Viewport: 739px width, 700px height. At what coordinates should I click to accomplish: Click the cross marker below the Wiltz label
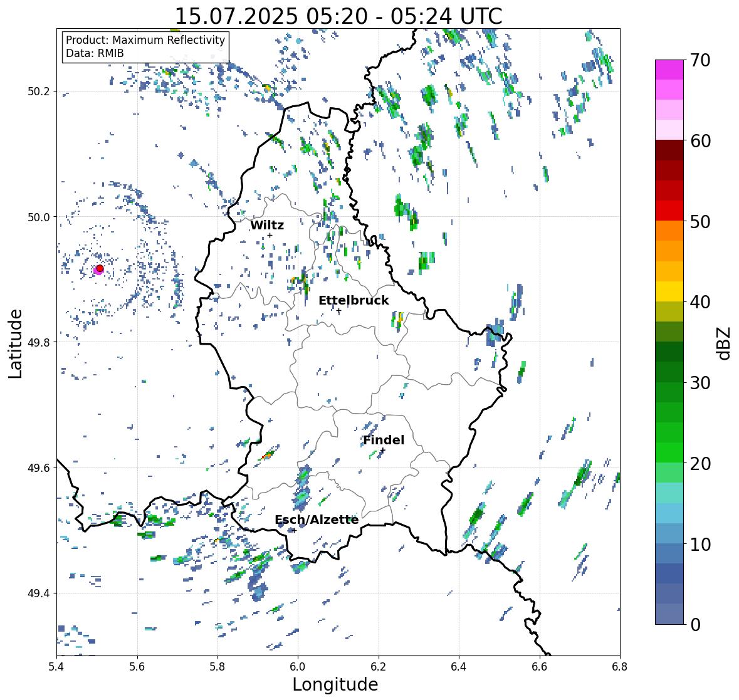click(x=270, y=235)
